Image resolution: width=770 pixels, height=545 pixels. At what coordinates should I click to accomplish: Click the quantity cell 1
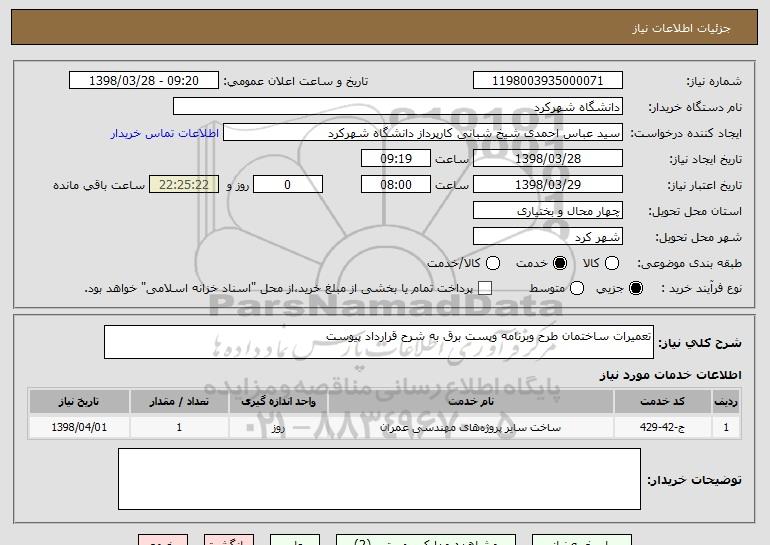179,427
